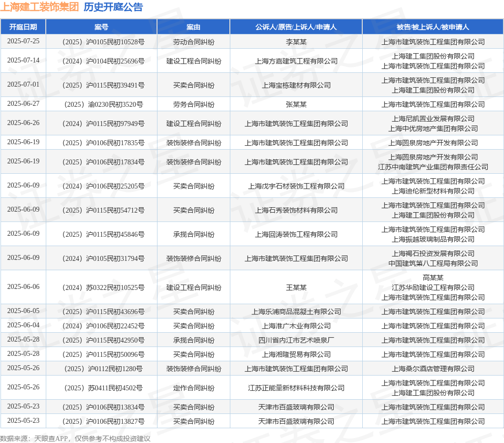Click case number 沪0106民初25205号
Screen dimensions: 504x443
click(x=103, y=186)
